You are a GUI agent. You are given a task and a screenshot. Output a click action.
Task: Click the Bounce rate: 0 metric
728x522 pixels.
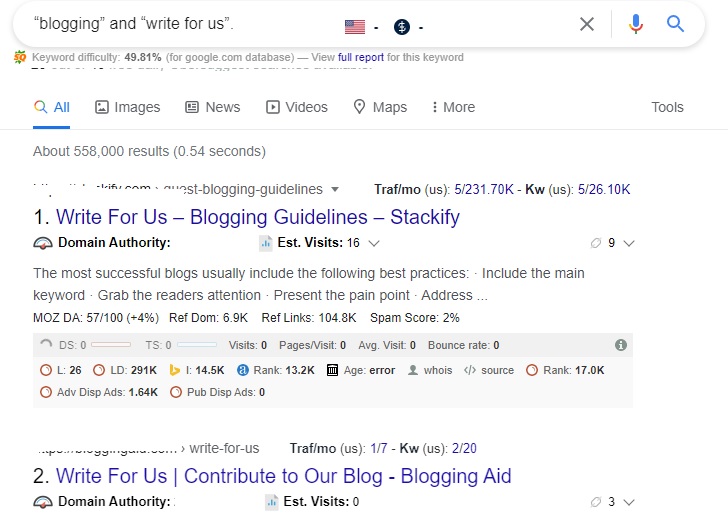point(463,345)
